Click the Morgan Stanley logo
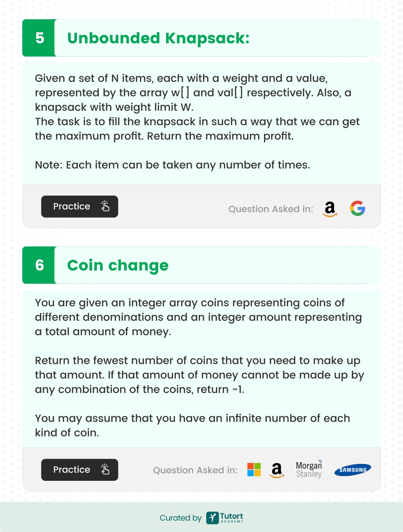The width and height of the screenshot is (403, 532). (309, 469)
